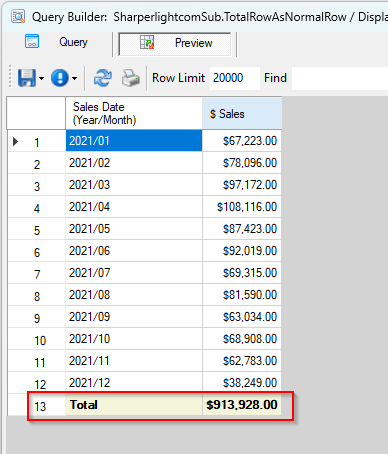Click the blue exclamation info icon

[60, 78]
